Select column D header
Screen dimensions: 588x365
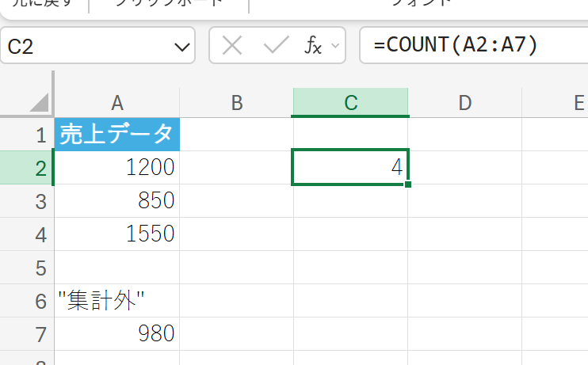coord(464,102)
